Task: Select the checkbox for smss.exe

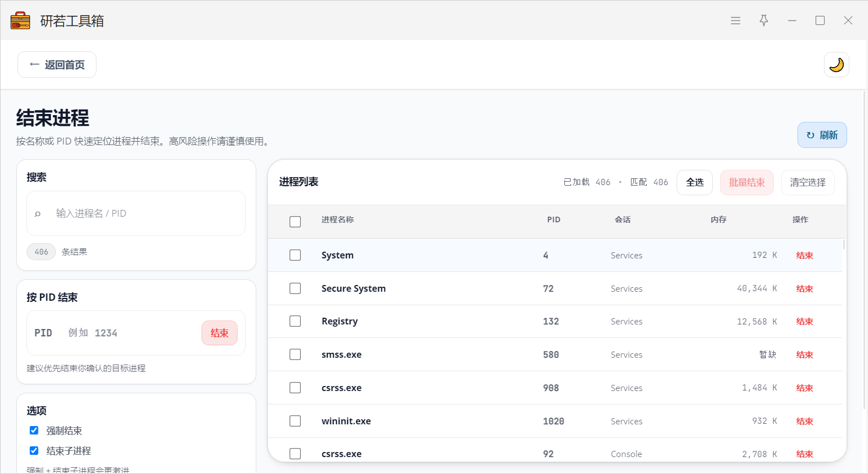Action: [295, 354]
